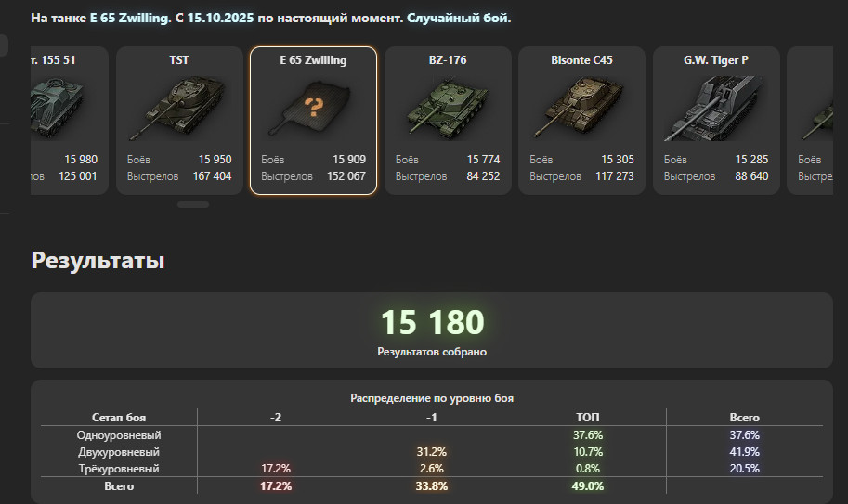Click the Bisonte C45 tank image
Viewport: 848px width, 504px height.
coord(581,106)
